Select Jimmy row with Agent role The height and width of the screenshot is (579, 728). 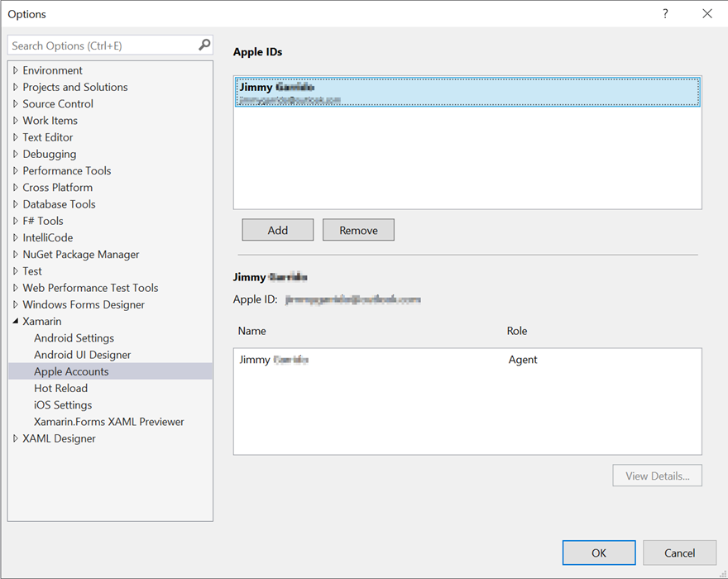tap(467, 359)
